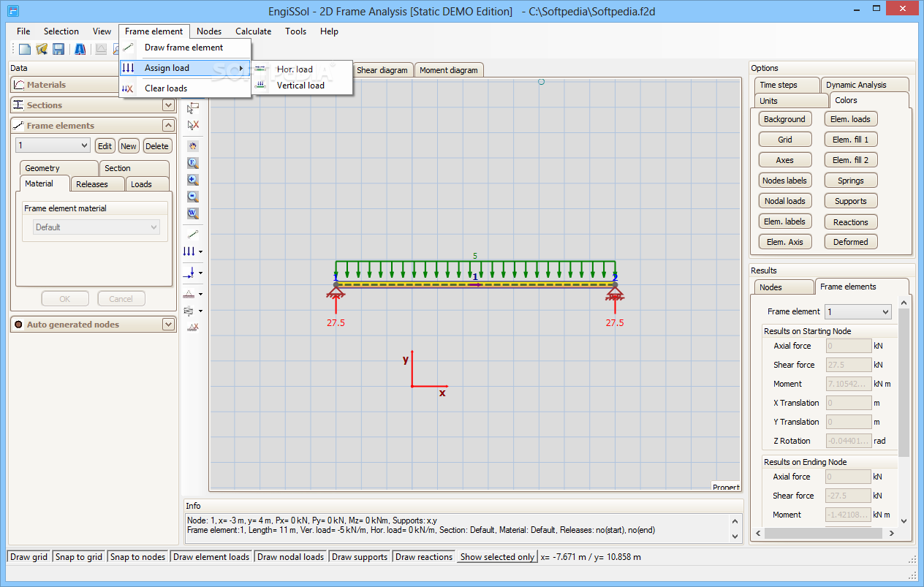Open the spring tool dropdown arrow
924x587 pixels.
(200, 311)
